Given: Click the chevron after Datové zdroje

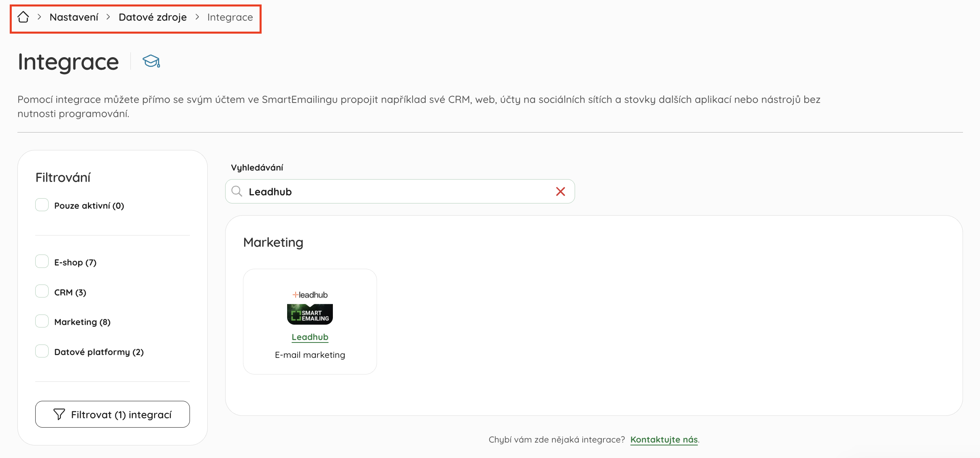Looking at the screenshot, I should (197, 17).
